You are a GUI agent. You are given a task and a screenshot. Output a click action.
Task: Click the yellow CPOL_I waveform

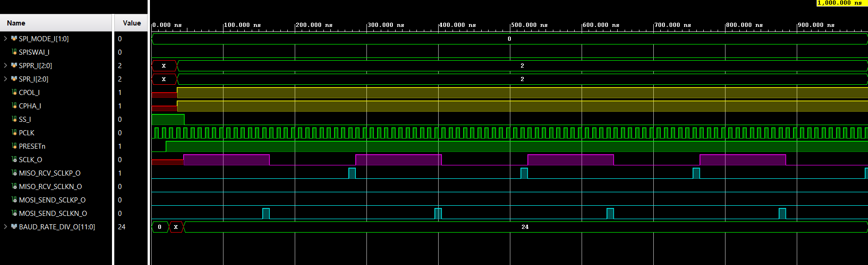pyautogui.click(x=522, y=93)
